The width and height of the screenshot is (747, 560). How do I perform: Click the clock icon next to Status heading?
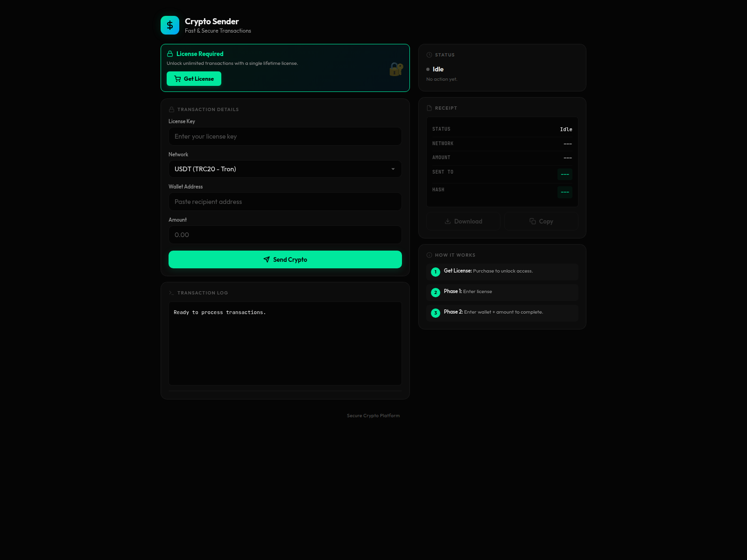429,55
